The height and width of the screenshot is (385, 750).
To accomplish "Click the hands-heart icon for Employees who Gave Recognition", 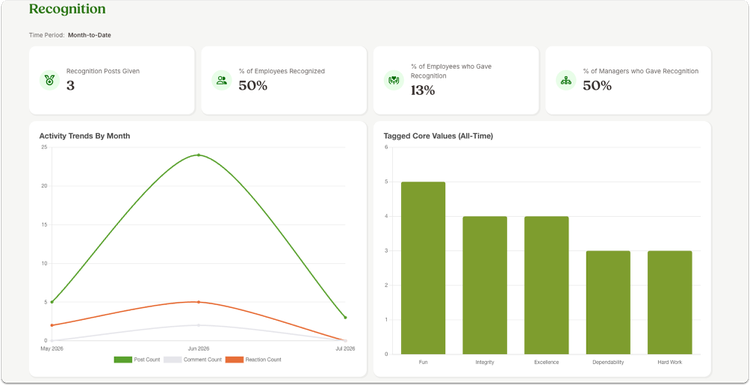I will pyautogui.click(x=394, y=80).
